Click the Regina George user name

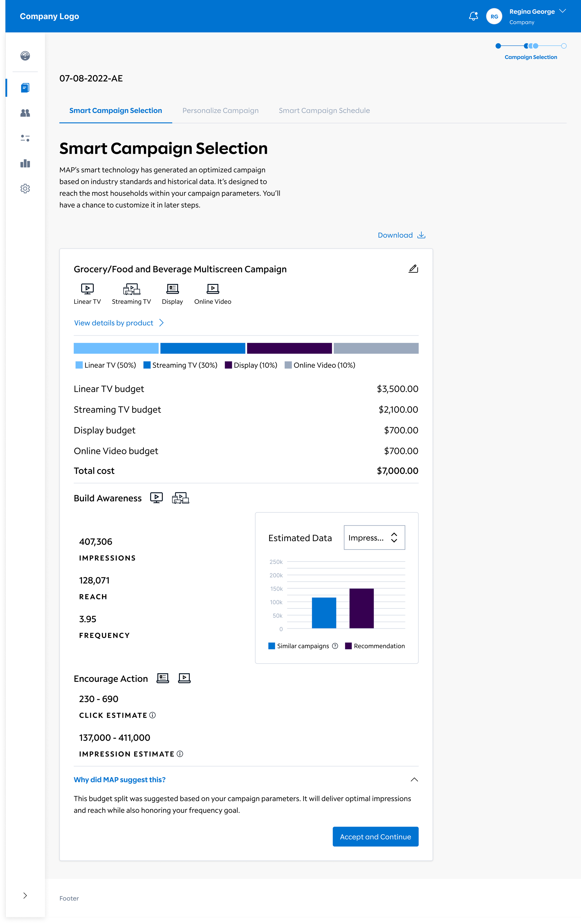(532, 11)
